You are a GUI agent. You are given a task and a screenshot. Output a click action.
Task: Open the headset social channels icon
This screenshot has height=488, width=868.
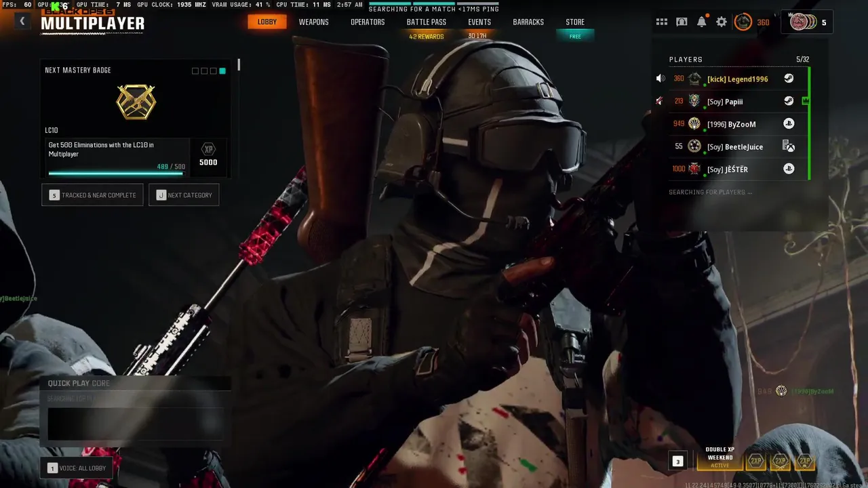[x=682, y=22]
